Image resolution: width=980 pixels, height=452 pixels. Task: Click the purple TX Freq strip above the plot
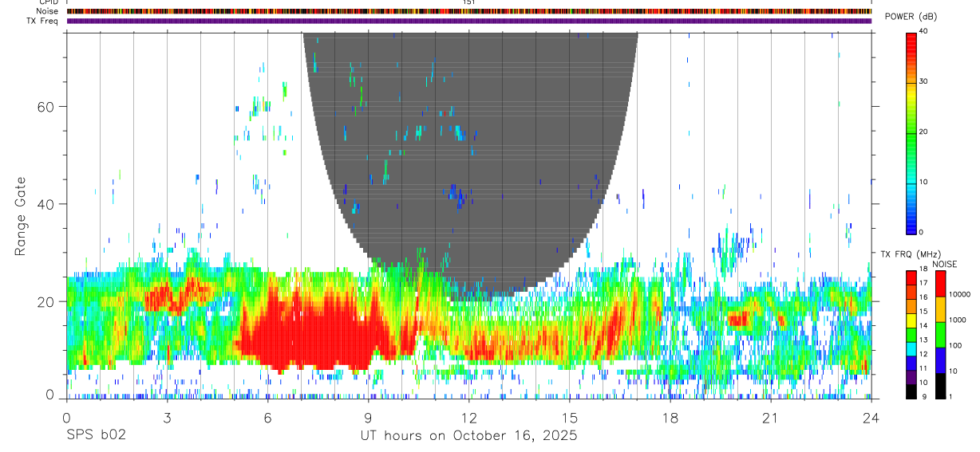[468, 21]
